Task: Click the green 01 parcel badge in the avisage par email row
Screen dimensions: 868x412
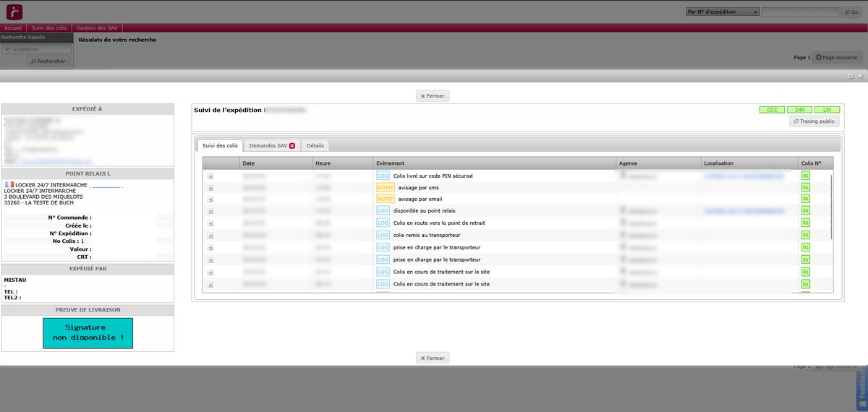Action: coord(805,199)
